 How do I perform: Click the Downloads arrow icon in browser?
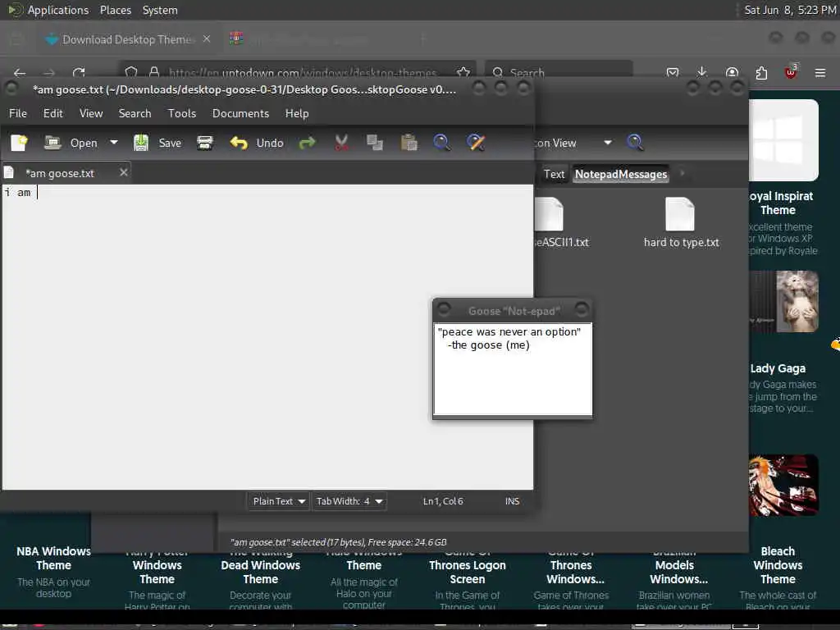(x=702, y=73)
